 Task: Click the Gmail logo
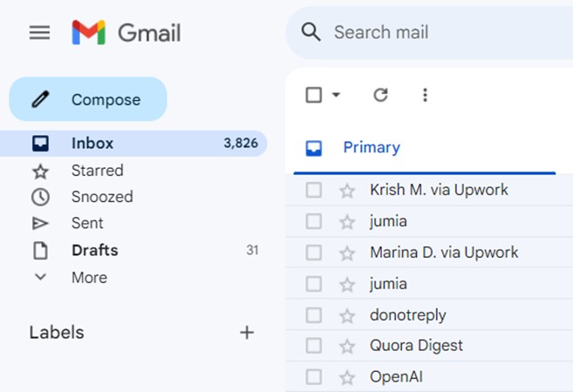coord(126,32)
